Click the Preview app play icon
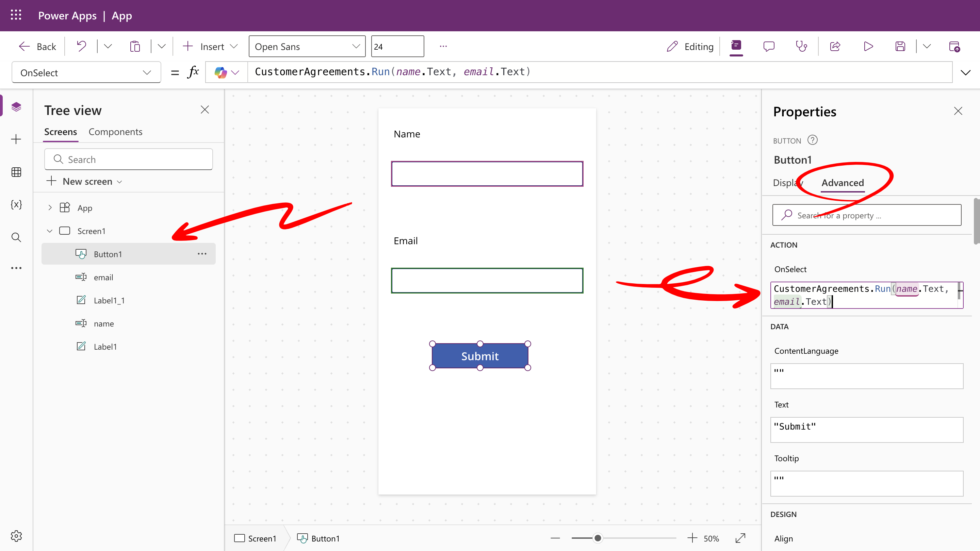 click(868, 46)
